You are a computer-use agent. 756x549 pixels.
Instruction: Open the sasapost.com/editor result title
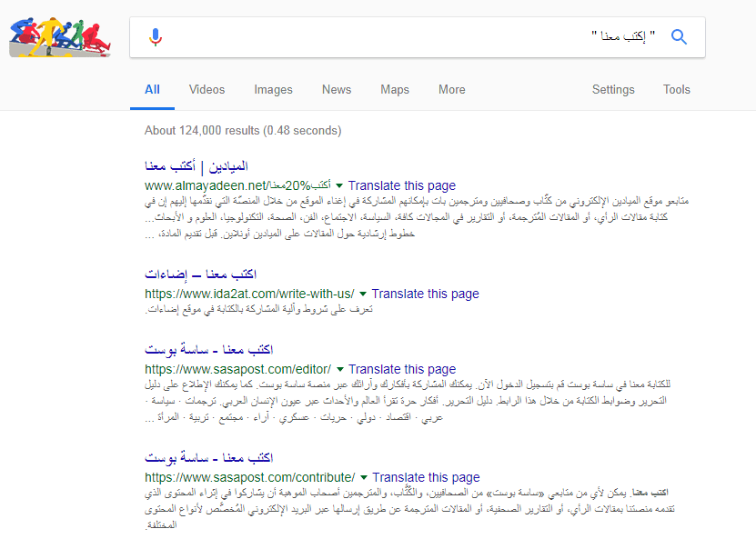208,350
